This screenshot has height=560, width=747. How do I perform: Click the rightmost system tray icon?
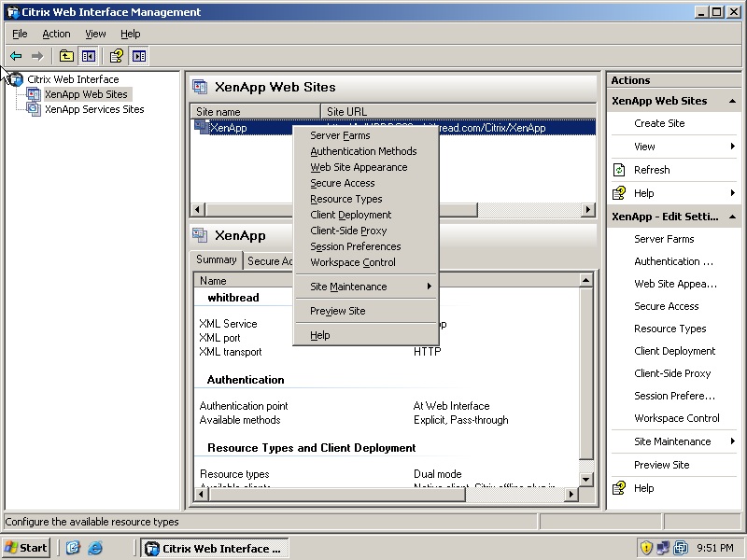click(x=681, y=548)
